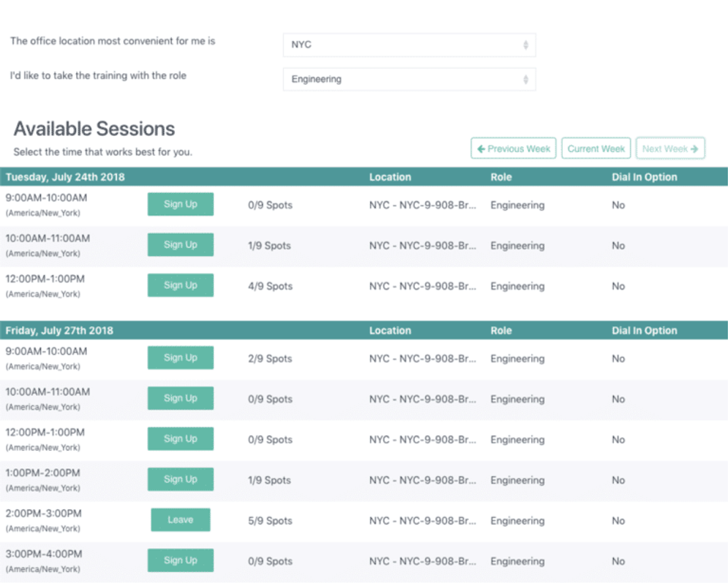Image resolution: width=728 pixels, height=583 pixels.
Task: Jump to Current Week
Action: (596, 148)
